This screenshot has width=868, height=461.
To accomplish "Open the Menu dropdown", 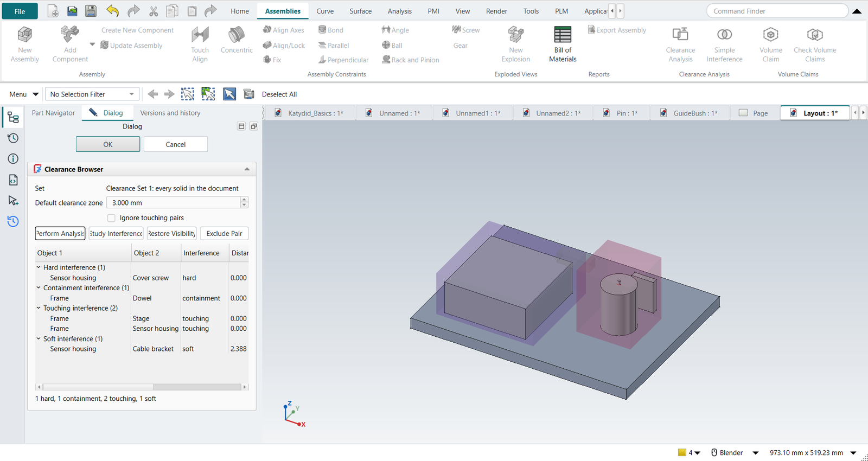I will (x=24, y=94).
